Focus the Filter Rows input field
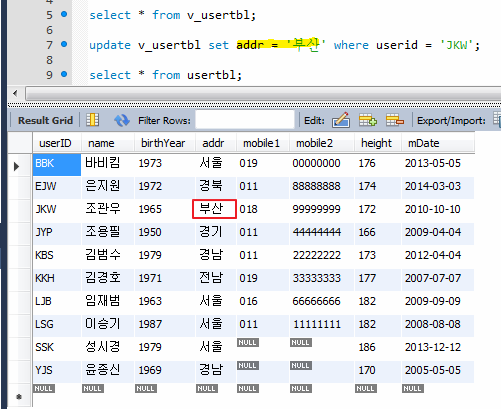 click(x=245, y=120)
